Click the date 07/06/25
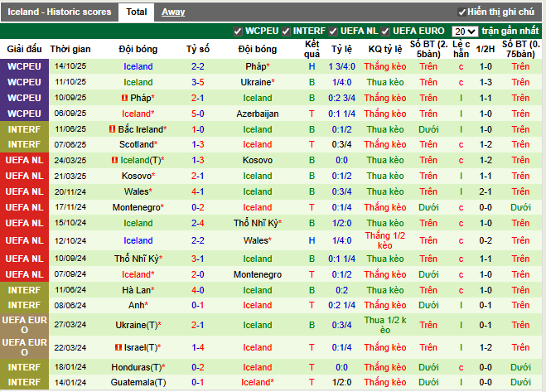Screen dimensions: 546x392 (70, 144)
